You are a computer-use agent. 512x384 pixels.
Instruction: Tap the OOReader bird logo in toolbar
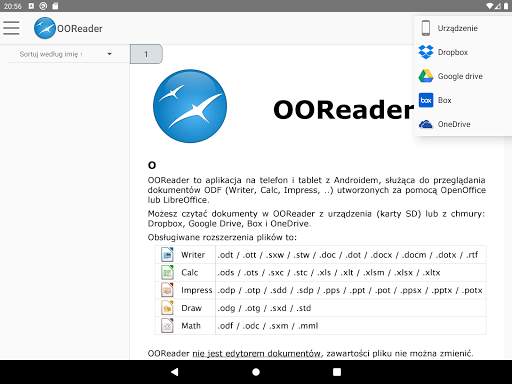45,28
